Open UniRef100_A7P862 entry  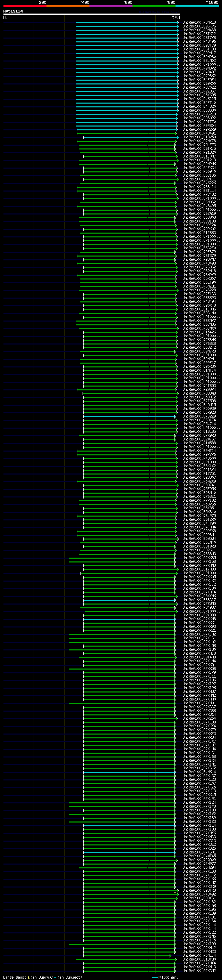coord(199,76)
